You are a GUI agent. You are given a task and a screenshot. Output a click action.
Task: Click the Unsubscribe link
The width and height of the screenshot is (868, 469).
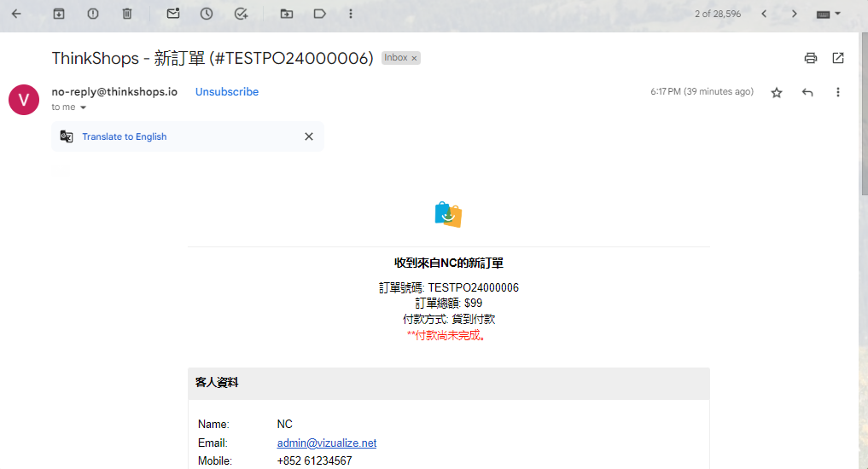pos(226,92)
